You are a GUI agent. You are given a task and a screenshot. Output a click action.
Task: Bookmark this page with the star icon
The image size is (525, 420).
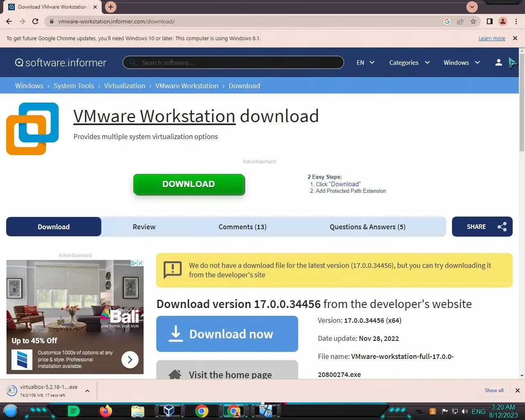tap(473, 21)
